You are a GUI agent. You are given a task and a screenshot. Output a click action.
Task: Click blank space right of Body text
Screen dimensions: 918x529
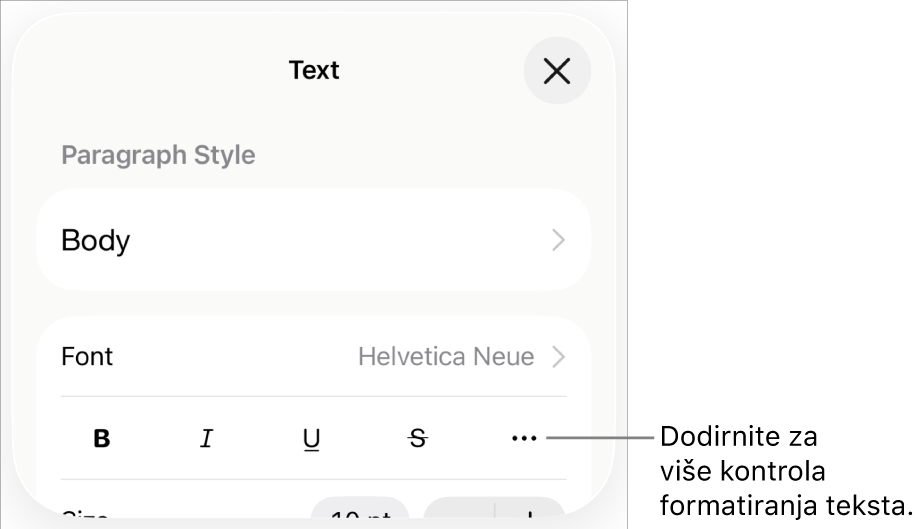click(340, 240)
